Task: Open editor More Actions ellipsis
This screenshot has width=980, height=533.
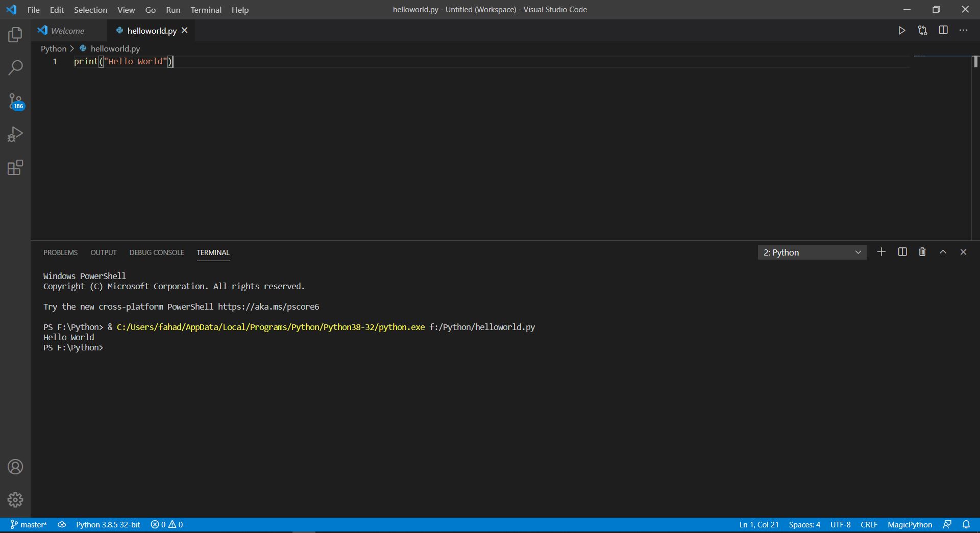Action: tap(963, 31)
